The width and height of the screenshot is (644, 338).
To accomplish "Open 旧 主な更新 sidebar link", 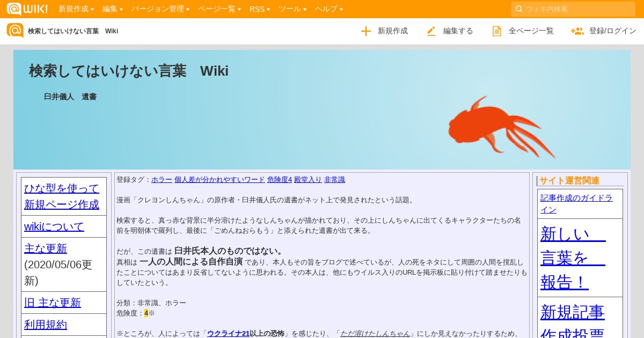I will 53,303.
